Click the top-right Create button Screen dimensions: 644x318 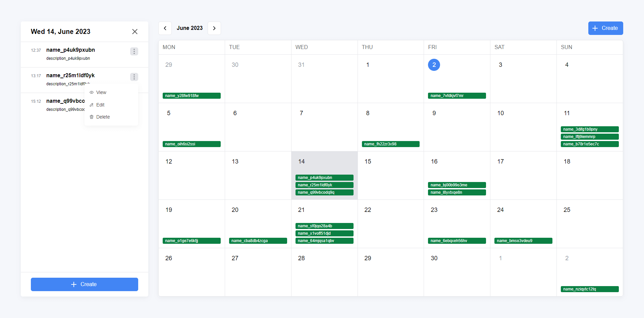coord(605,28)
